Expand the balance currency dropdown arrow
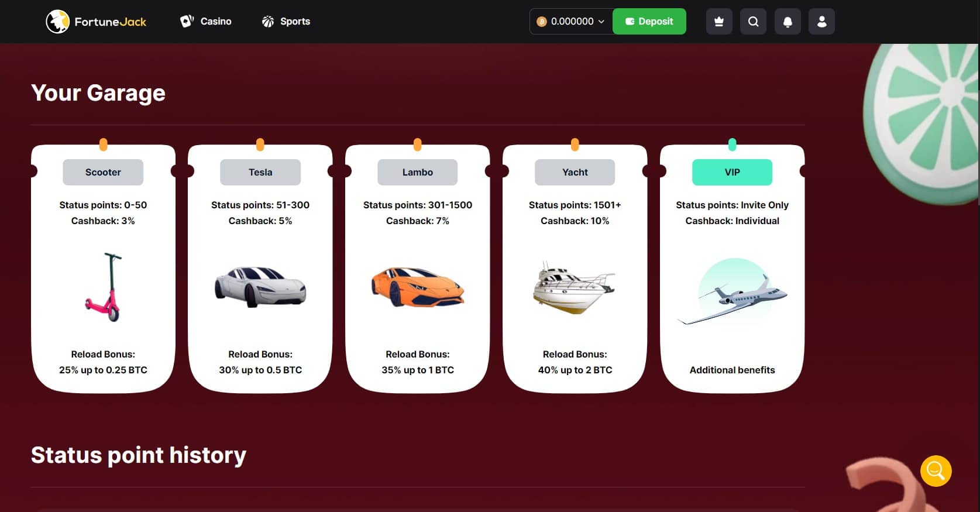Screen dimensions: 980x512 point(601,22)
